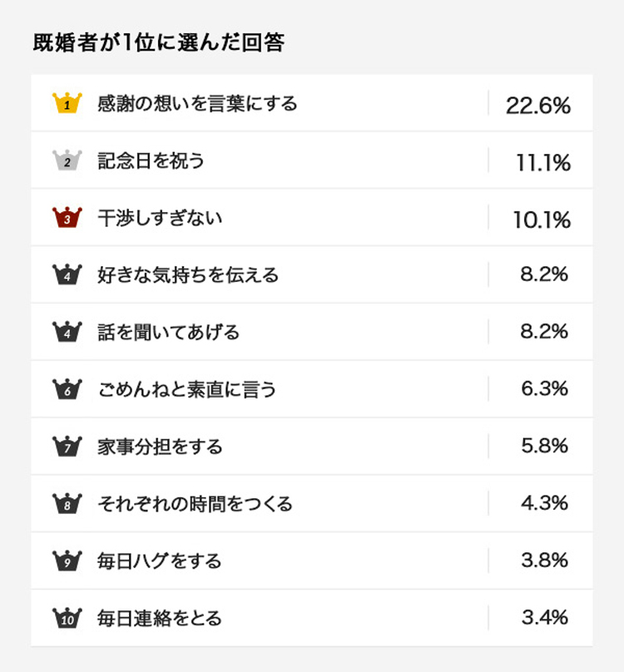
Task: Click the ごめんねと素直に言う answer label
Action: click(x=187, y=389)
